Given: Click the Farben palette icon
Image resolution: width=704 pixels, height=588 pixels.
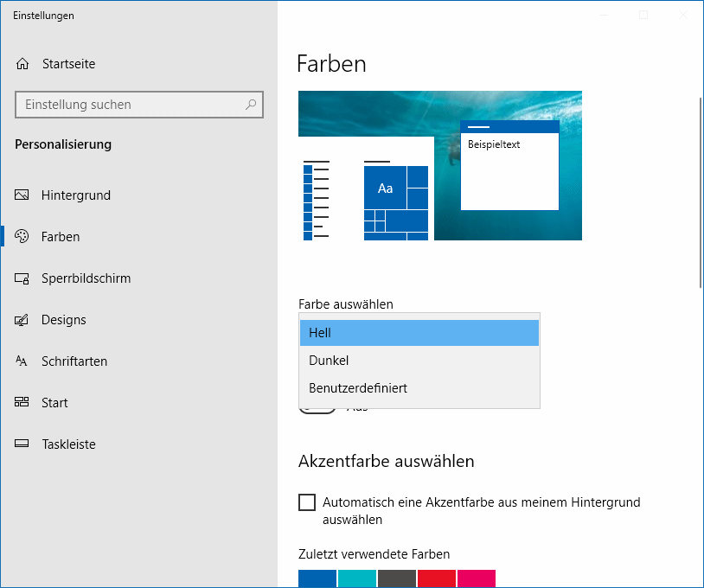Looking at the screenshot, I should pos(22,237).
